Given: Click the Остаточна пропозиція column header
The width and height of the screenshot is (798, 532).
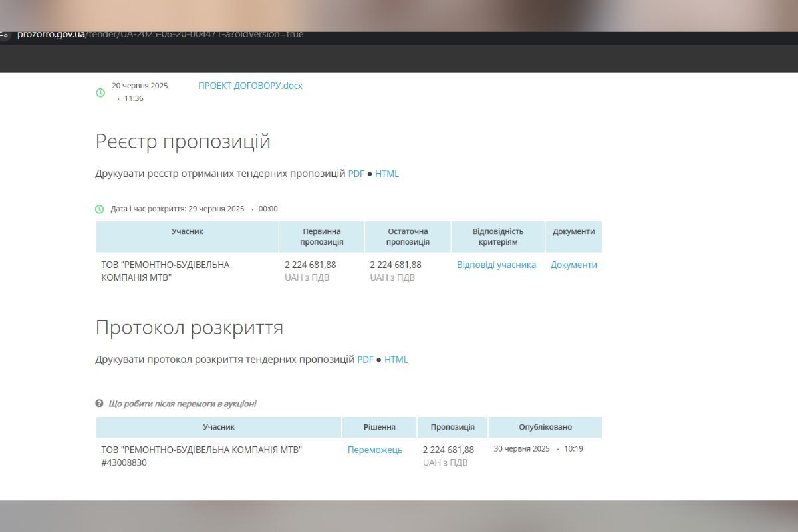Looking at the screenshot, I should (x=407, y=236).
